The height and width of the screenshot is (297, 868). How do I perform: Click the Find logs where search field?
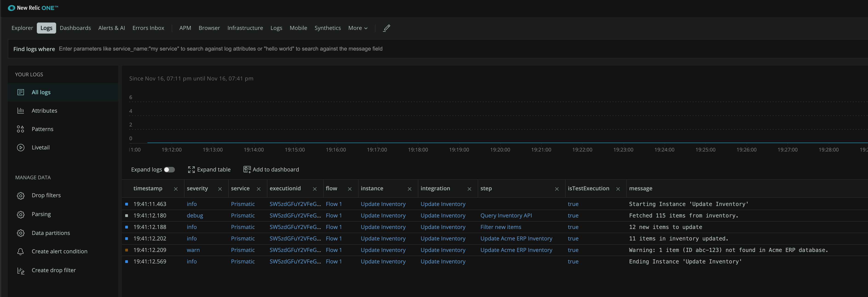(x=236, y=49)
